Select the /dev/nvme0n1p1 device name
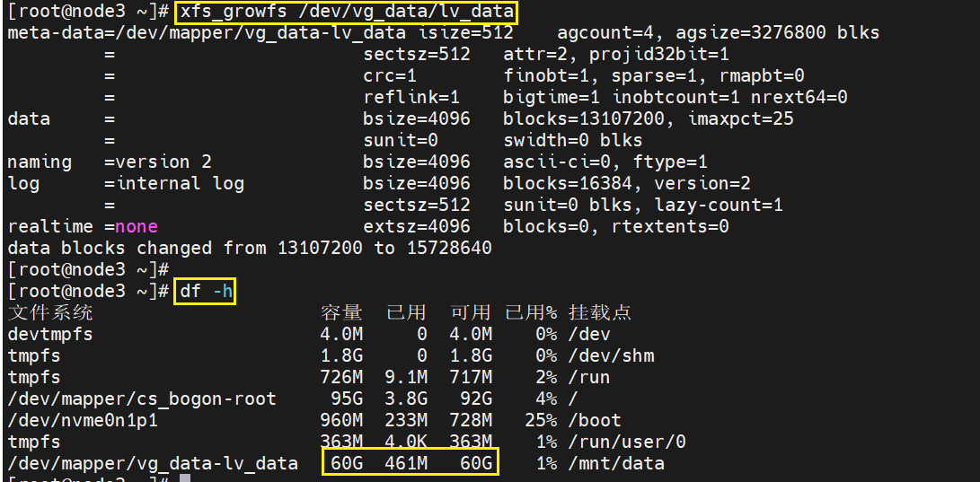This screenshot has height=482, width=980. [82, 420]
